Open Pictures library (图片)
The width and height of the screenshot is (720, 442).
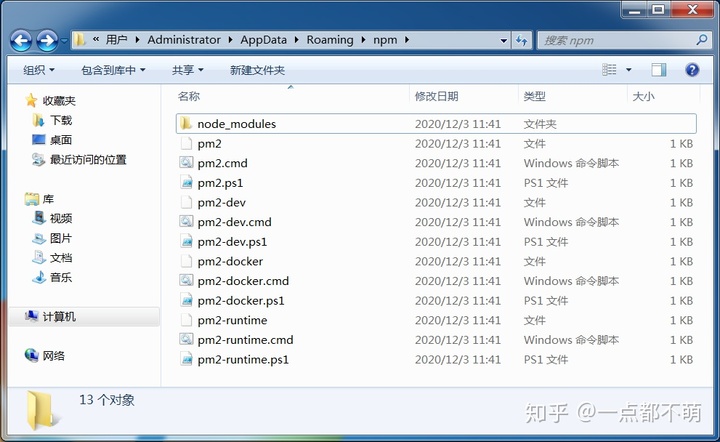(x=52, y=238)
